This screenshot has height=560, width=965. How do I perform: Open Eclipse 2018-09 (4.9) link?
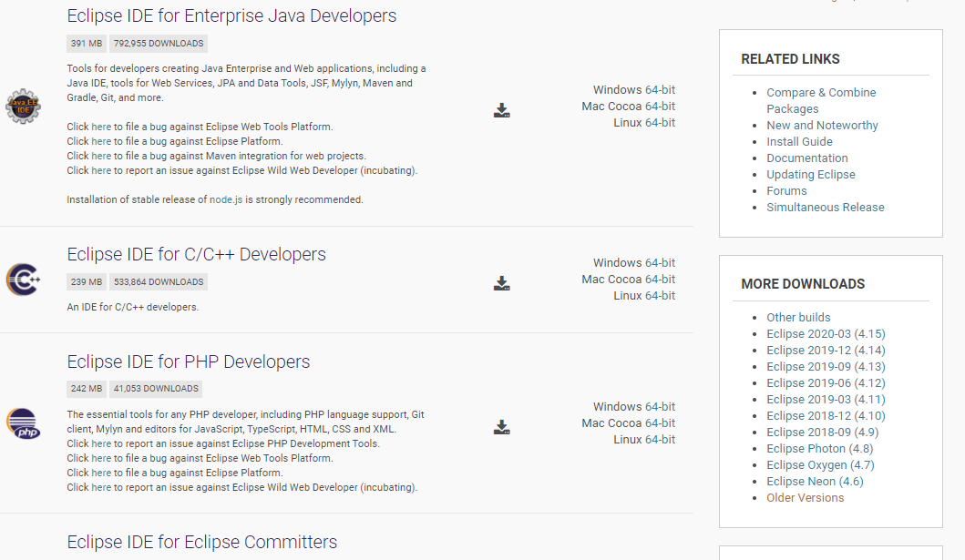[822, 433]
